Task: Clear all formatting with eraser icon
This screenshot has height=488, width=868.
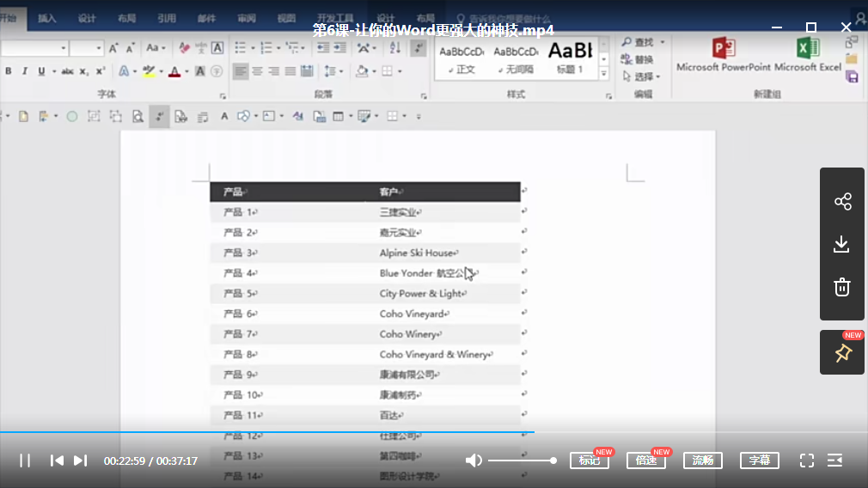Action: [184, 48]
